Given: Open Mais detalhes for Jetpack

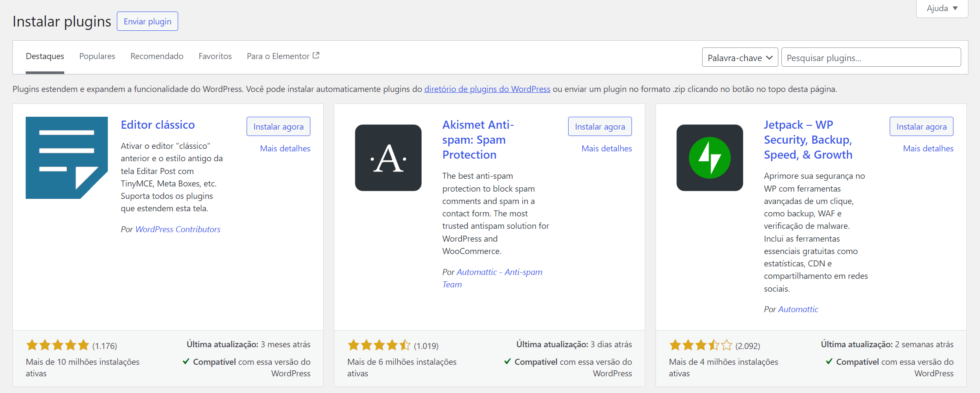Looking at the screenshot, I should (928, 148).
